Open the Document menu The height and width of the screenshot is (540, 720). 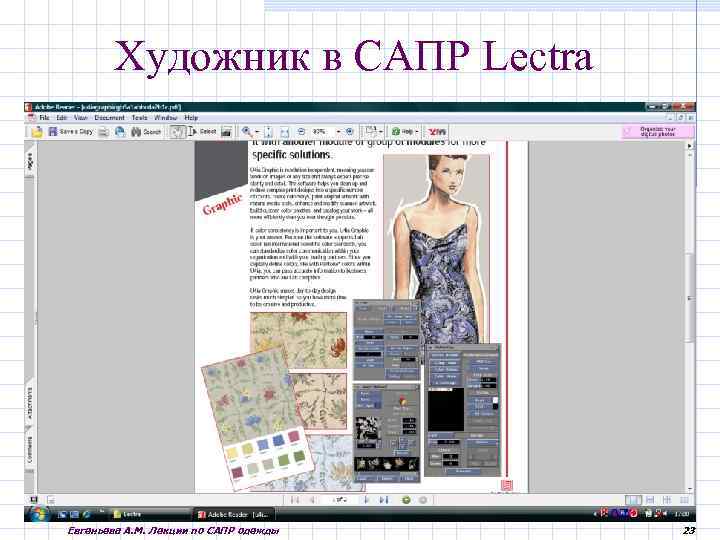coord(109,118)
